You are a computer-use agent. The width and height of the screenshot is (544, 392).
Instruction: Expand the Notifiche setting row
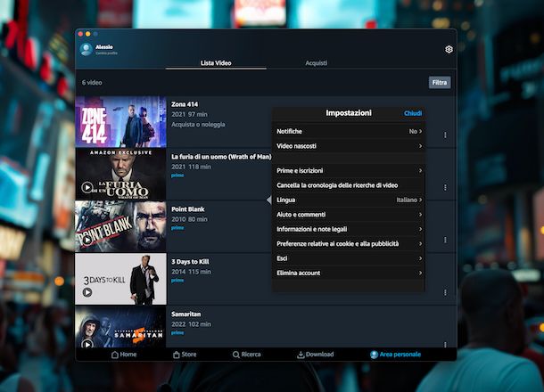point(349,131)
